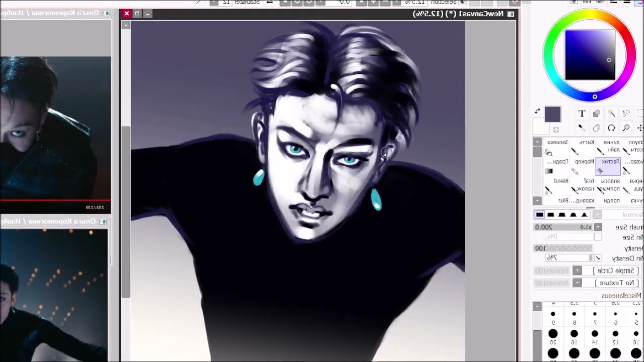644x362 pixels.
Task: Click the red video progress bar in reference window
Action: coord(55,200)
